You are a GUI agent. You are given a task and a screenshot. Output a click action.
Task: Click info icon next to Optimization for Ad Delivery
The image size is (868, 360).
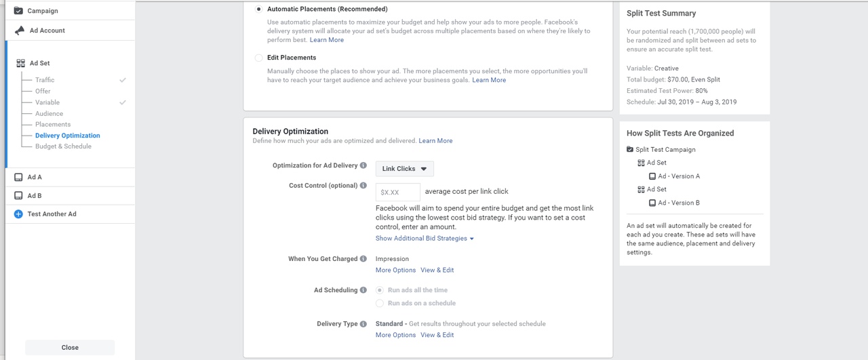tap(363, 165)
